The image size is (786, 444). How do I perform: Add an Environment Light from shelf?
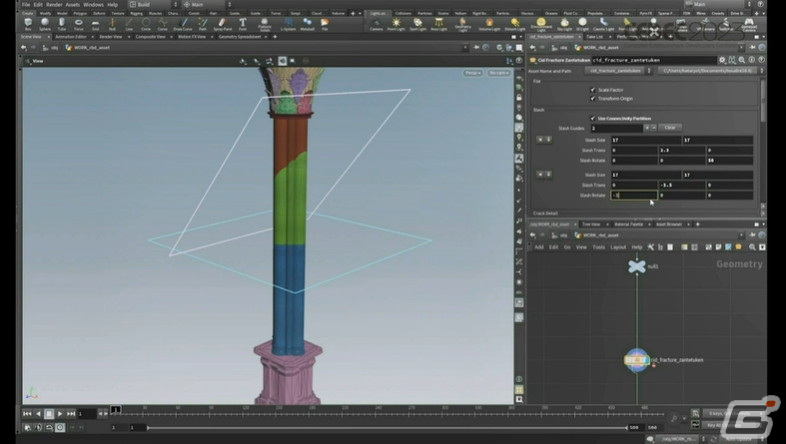[541, 24]
